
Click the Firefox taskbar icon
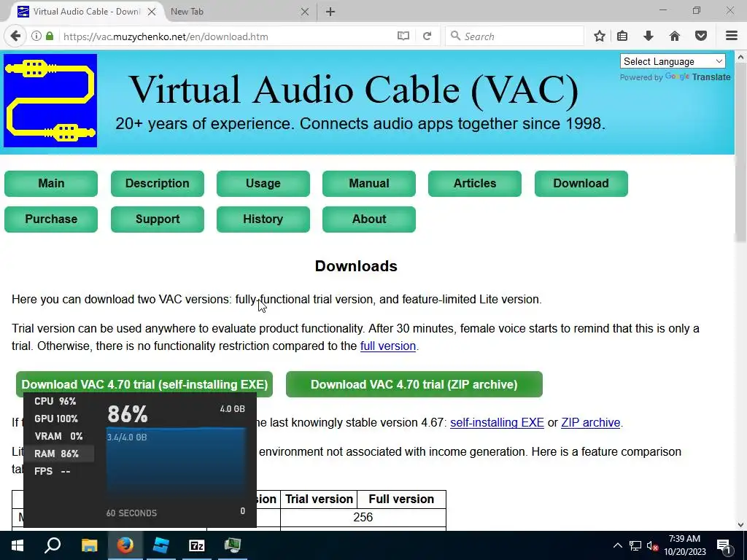point(125,545)
